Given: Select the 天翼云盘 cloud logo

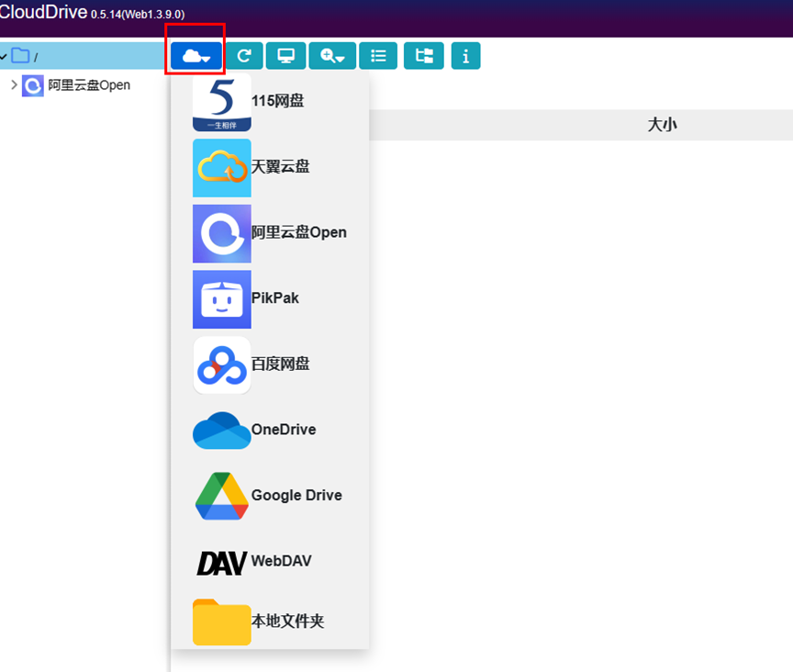Looking at the screenshot, I should pyautogui.click(x=222, y=168).
